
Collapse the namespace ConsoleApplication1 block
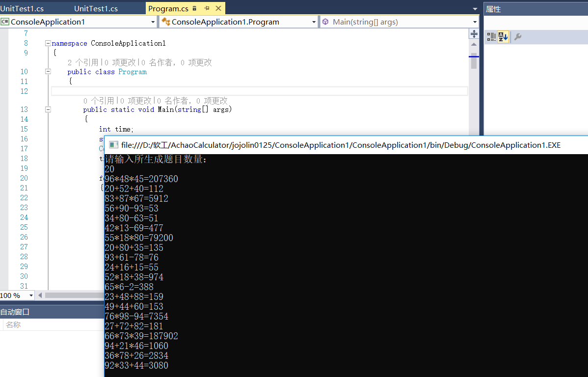[48, 43]
